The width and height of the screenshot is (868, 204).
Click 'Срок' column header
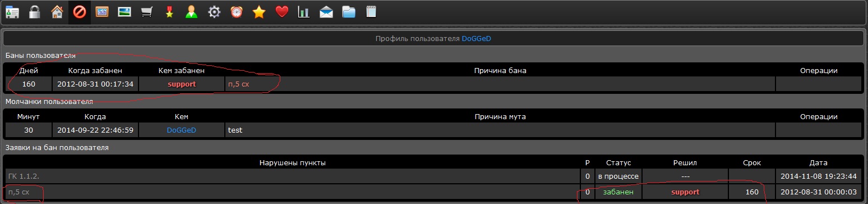point(751,163)
